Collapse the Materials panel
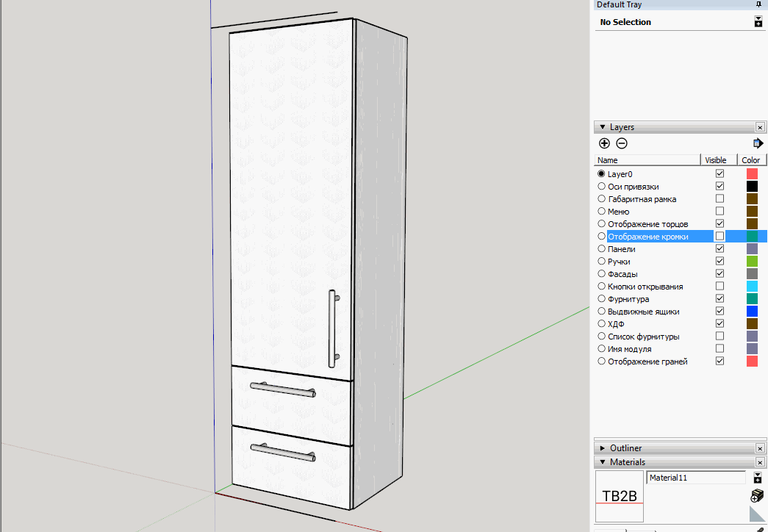Screen dimensions: 768x532 [603, 462]
